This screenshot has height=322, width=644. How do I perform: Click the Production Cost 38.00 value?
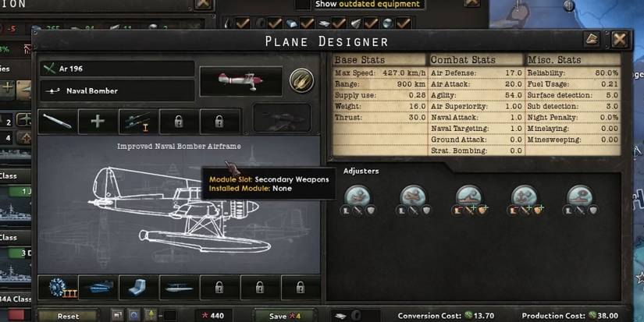point(607,316)
